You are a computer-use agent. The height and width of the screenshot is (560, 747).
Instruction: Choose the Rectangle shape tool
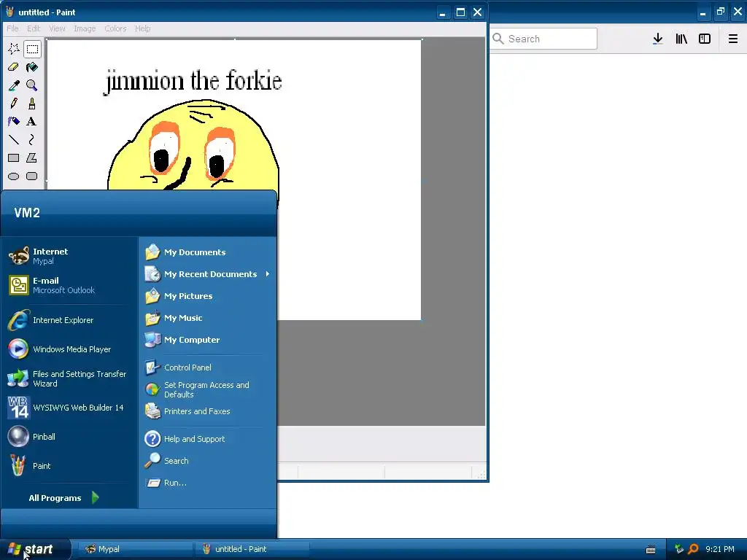tap(13, 157)
